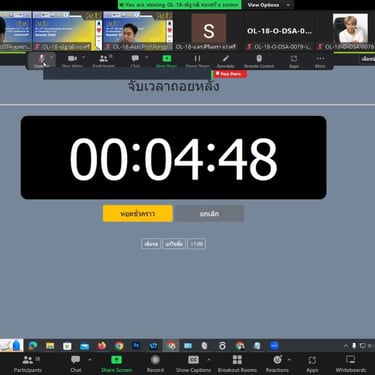This screenshot has height=375, width=375.
Task: Open Microsoft Edge from the shared taskbar
Action: click(x=33, y=346)
